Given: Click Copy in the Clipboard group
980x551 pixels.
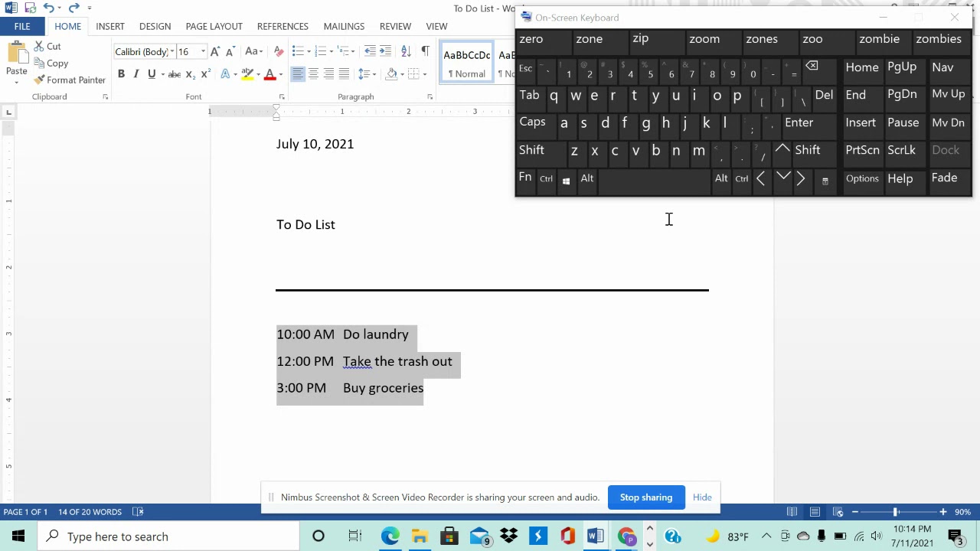Looking at the screenshot, I should point(51,64).
